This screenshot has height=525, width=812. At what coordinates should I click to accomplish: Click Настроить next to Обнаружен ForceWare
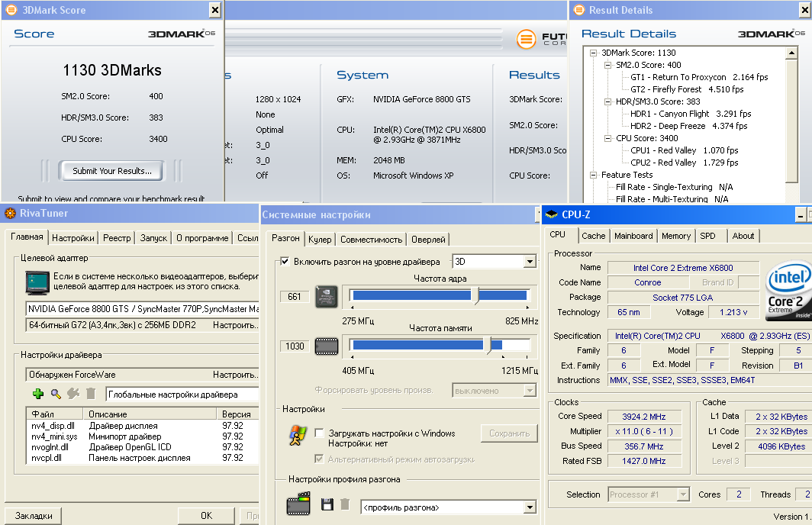point(236,375)
